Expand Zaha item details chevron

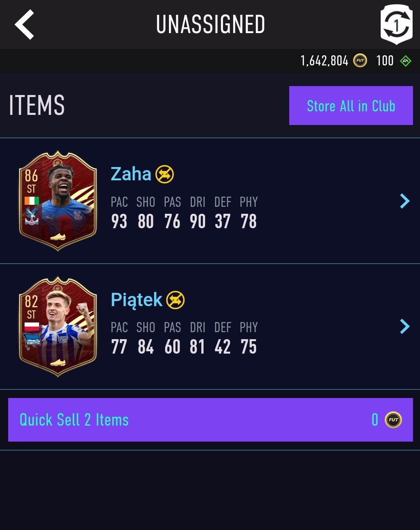pyautogui.click(x=405, y=201)
